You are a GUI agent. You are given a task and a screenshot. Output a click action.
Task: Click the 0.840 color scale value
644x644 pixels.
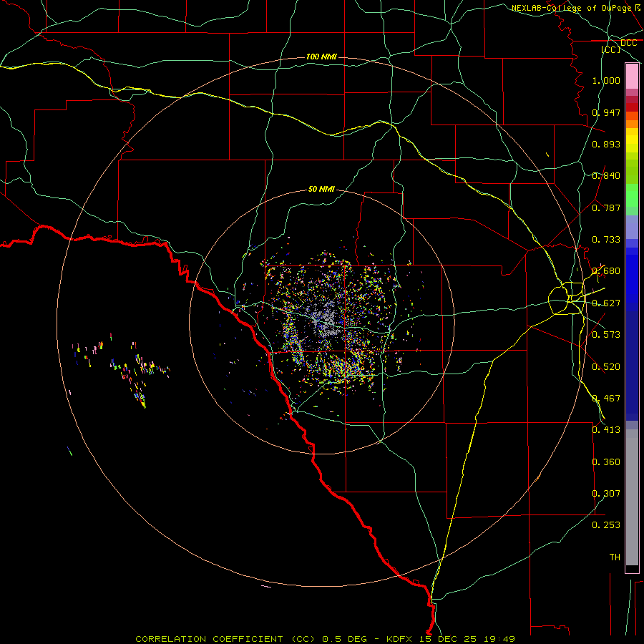pos(606,176)
